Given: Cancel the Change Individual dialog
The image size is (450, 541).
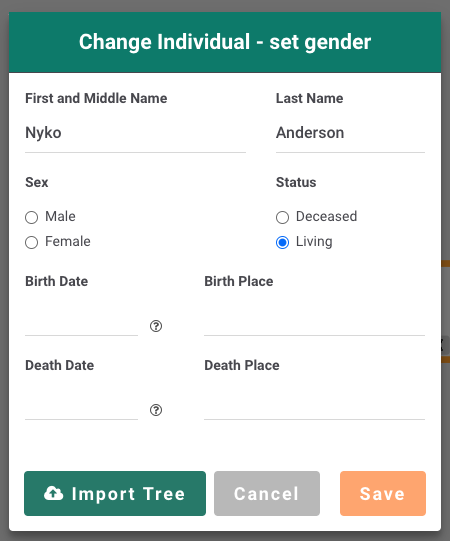Looking at the screenshot, I should (267, 493).
